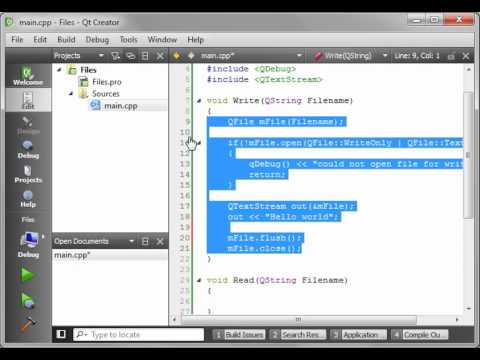Open the Help mode
480x360 pixels.
coord(28,199)
